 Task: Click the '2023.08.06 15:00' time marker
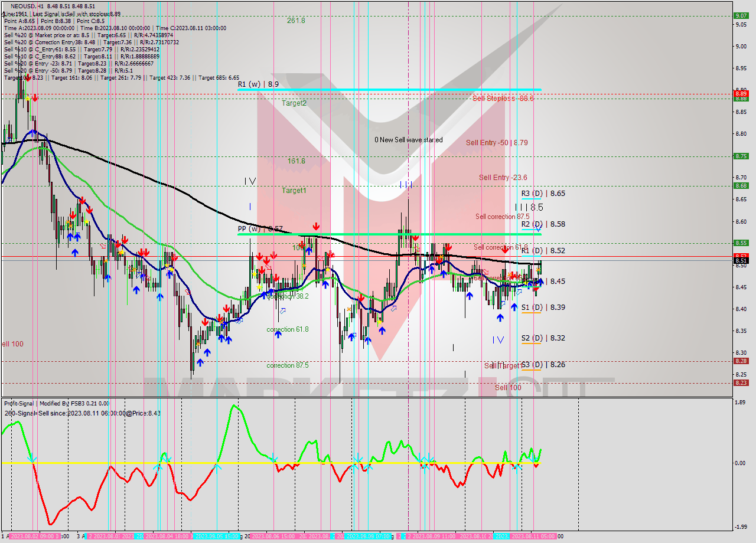pyautogui.click(x=274, y=537)
